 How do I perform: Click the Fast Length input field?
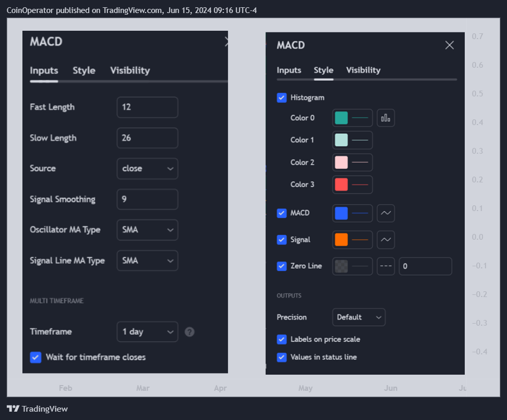[148, 107]
